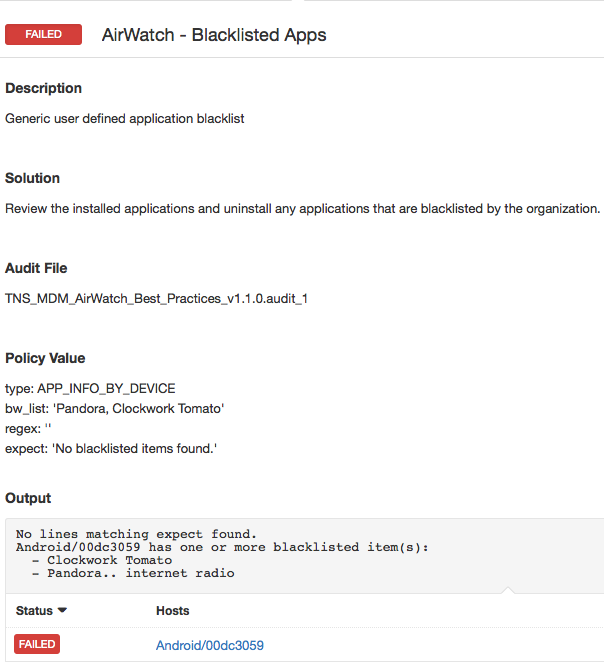Image resolution: width=604 pixels, height=664 pixels.
Task: Click the Output heading
Action: (x=28, y=498)
